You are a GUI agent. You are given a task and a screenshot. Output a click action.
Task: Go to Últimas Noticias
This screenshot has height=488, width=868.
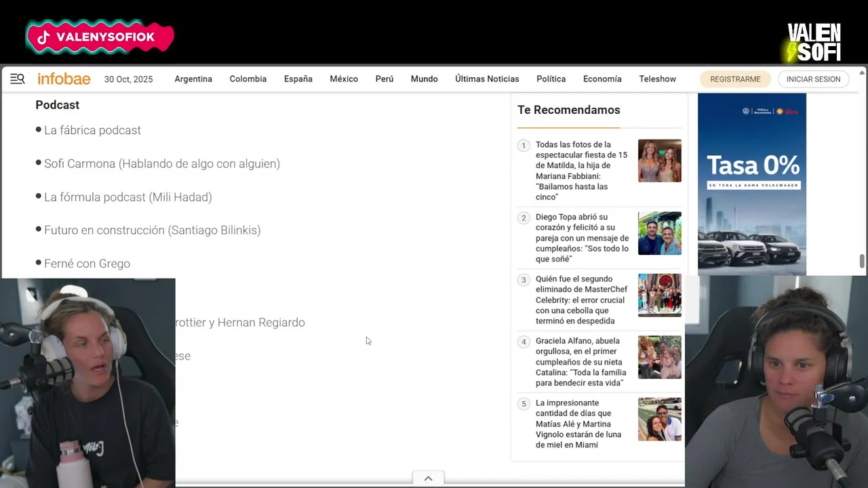click(x=487, y=79)
